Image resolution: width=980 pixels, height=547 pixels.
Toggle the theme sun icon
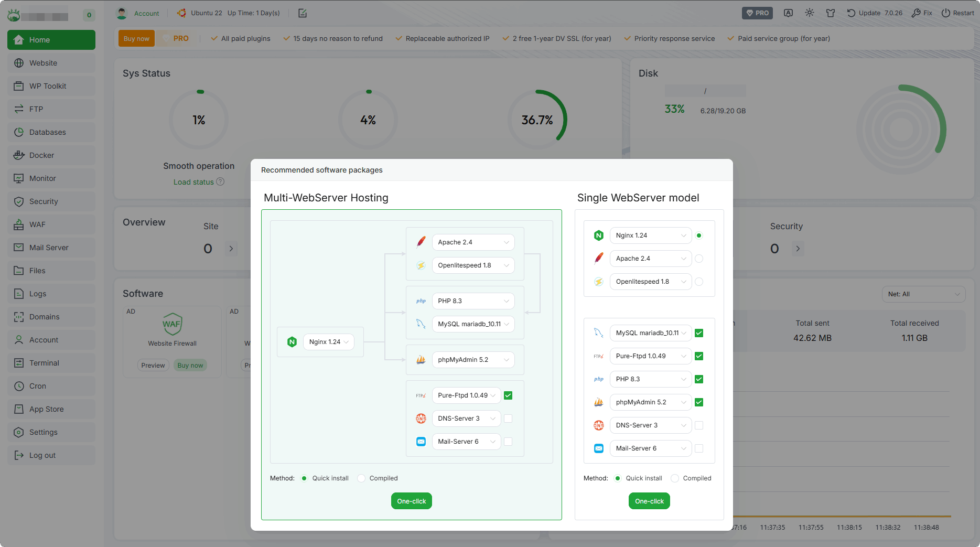(x=810, y=13)
